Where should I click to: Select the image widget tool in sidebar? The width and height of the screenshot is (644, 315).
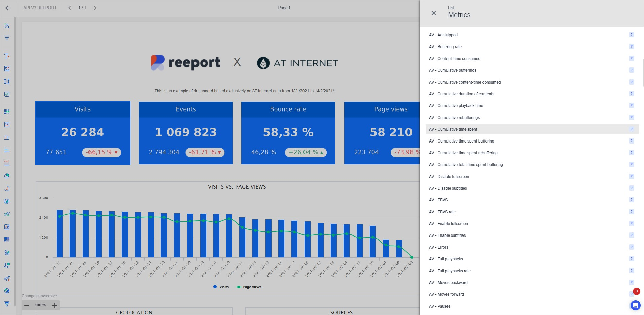coord(7,69)
